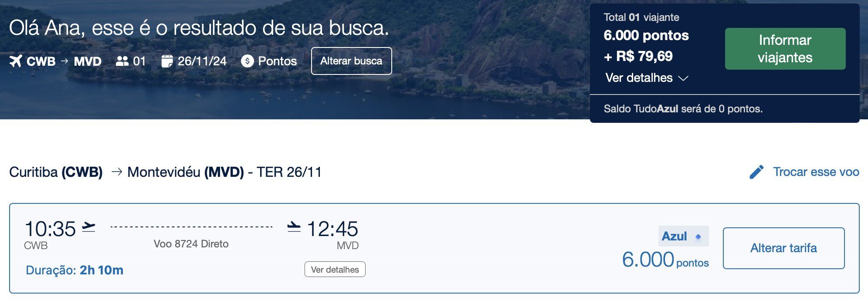Click the Alterar tarifa button

[x=783, y=248]
